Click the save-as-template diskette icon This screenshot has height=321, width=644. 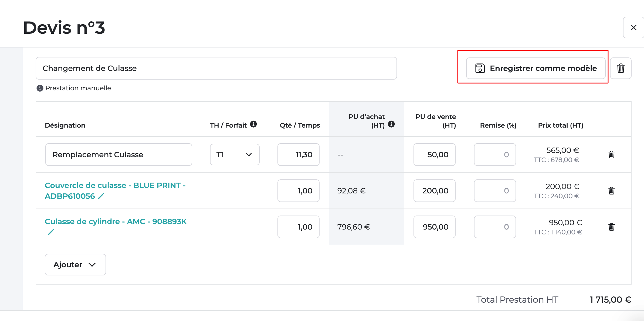(x=480, y=68)
